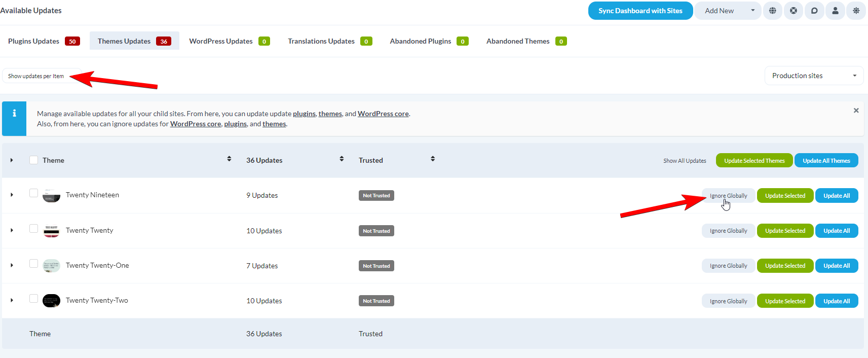Click Update Selected for Twenty Twenty
Screen dimensions: 868x358
pyautogui.click(x=785, y=231)
